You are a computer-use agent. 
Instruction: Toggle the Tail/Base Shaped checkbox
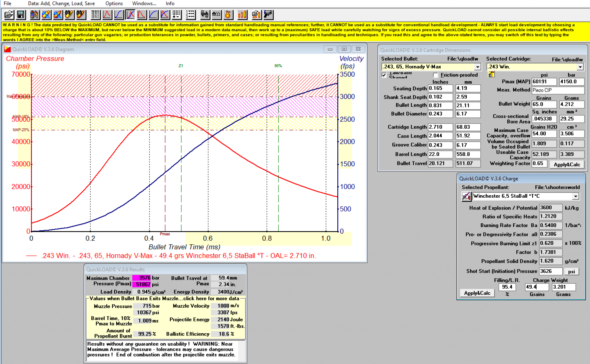tap(384, 75)
